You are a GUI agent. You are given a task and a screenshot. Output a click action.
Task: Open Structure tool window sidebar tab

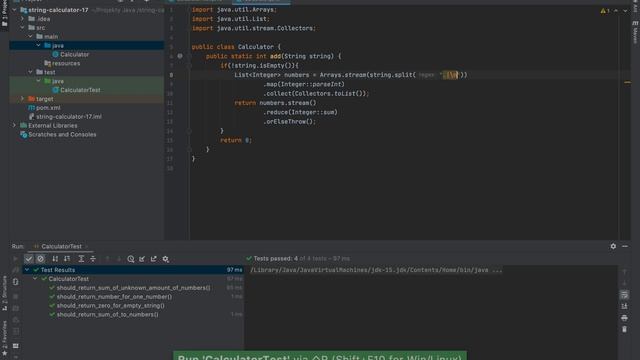[4, 293]
